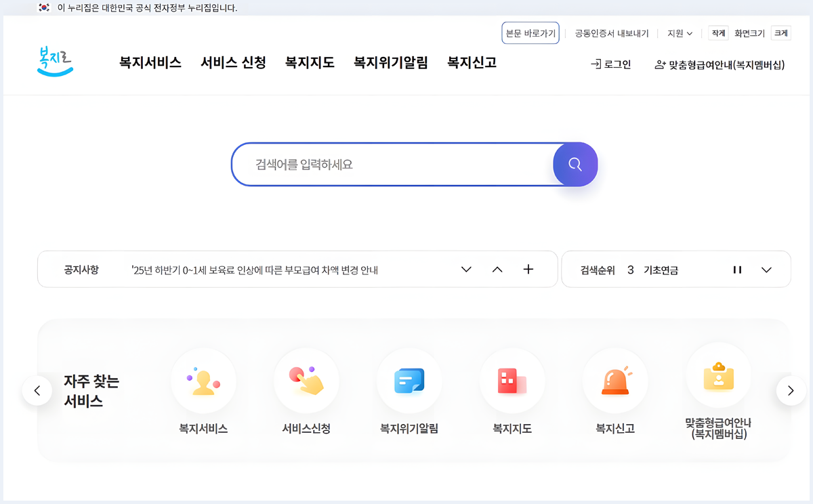Screen dimensions: 813x504
Task: Open the 복지위기알림 menu
Action: click(390, 62)
